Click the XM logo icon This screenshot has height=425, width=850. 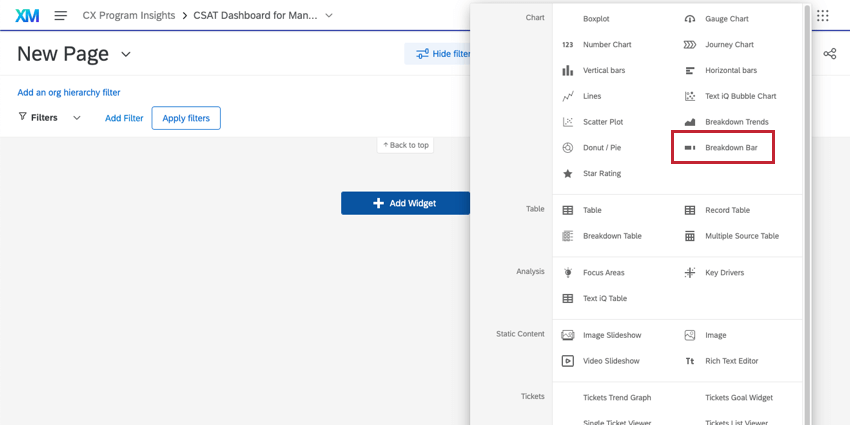pos(27,16)
